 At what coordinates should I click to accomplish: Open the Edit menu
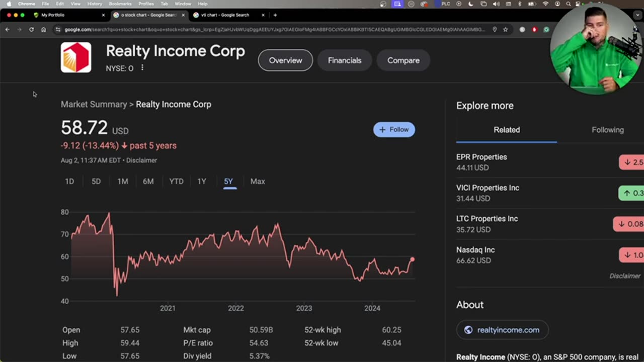(60, 4)
